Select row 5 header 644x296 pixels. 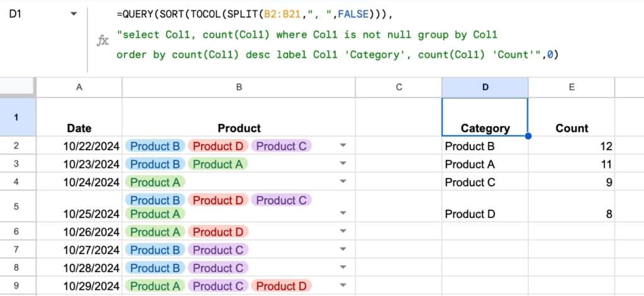tap(16, 206)
